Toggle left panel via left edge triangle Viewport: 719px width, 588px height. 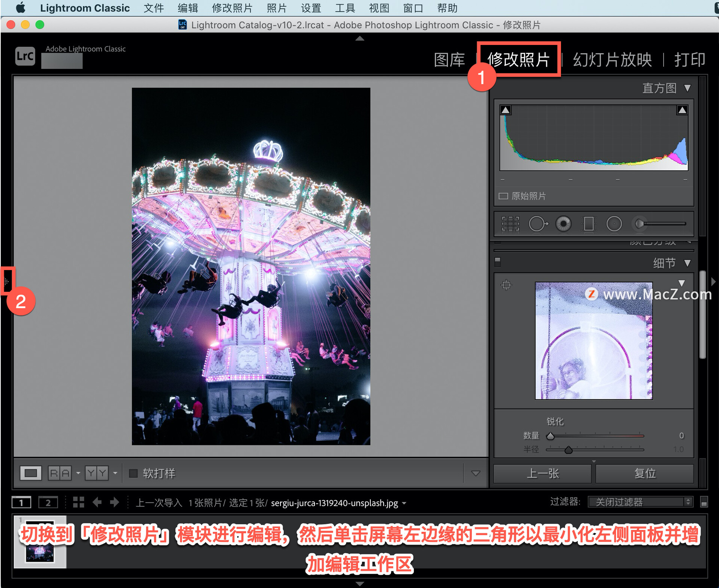[6, 281]
